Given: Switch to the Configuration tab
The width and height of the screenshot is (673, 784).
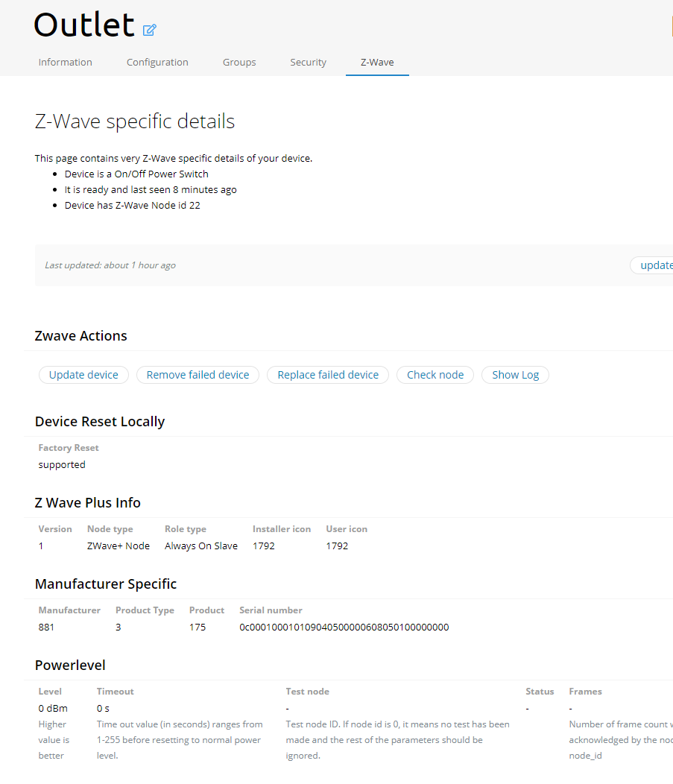Looking at the screenshot, I should [x=157, y=63].
